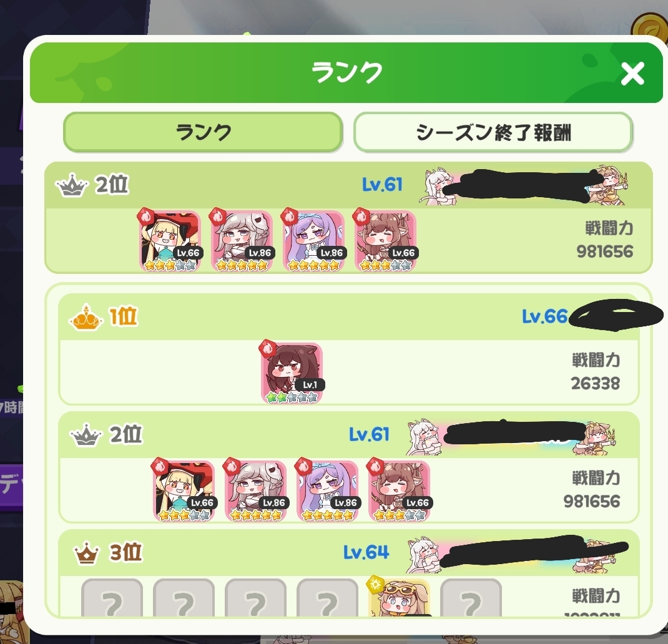
Task: Tap the silver crown in top 2位 banner
Action: (72, 185)
